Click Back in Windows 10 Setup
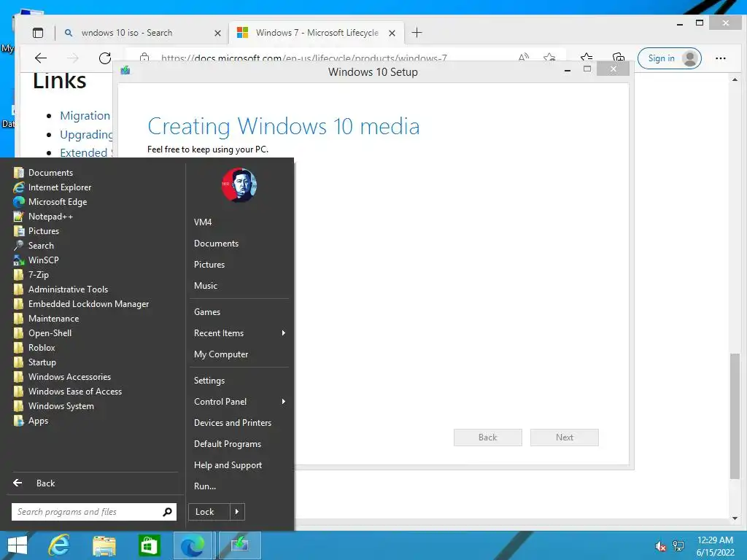This screenshot has width=747, height=560. pos(488,437)
